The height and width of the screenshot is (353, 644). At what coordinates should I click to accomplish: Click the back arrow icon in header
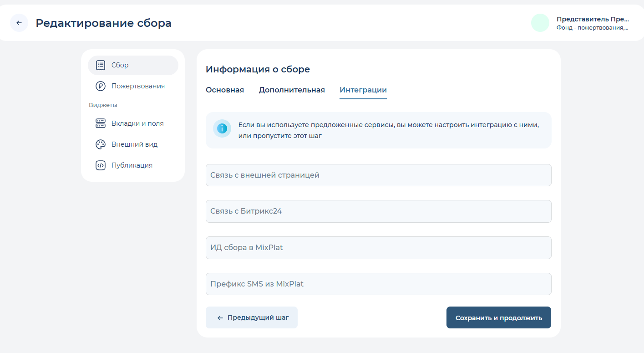pos(19,23)
